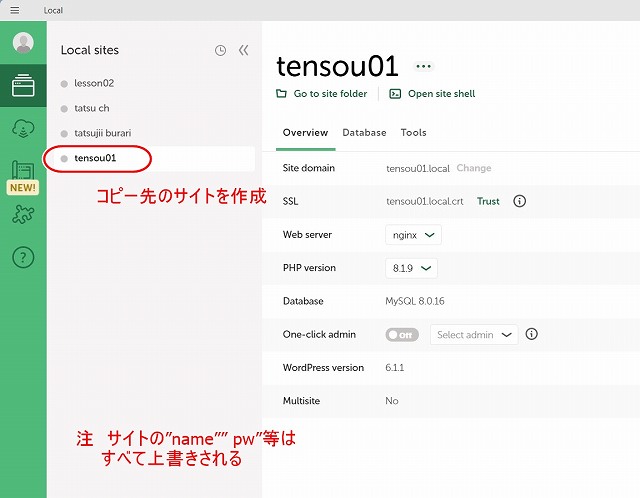Open the cloud Connect icon
The image size is (640, 498).
coord(23,128)
